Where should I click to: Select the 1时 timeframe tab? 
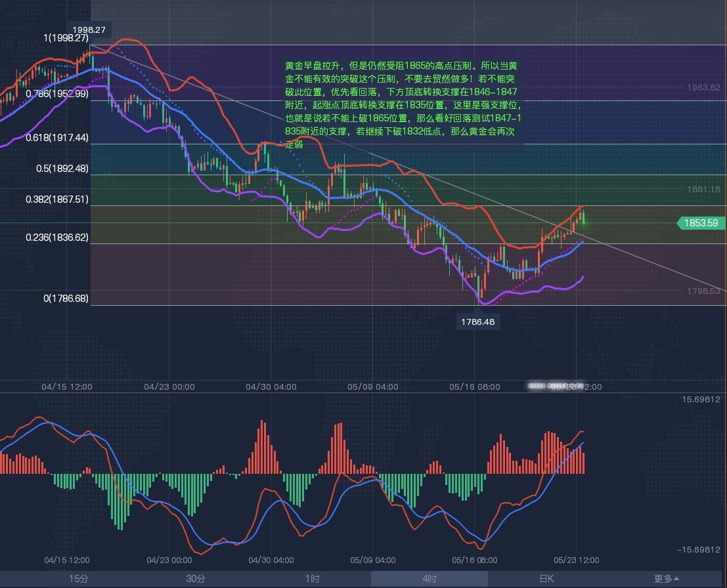(x=313, y=579)
